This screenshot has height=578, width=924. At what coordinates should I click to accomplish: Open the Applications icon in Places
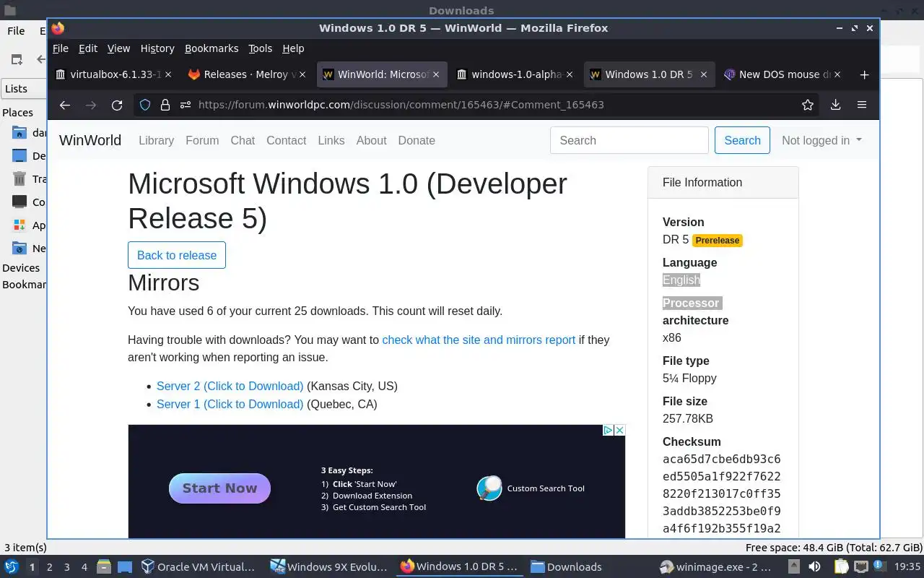[19, 225]
